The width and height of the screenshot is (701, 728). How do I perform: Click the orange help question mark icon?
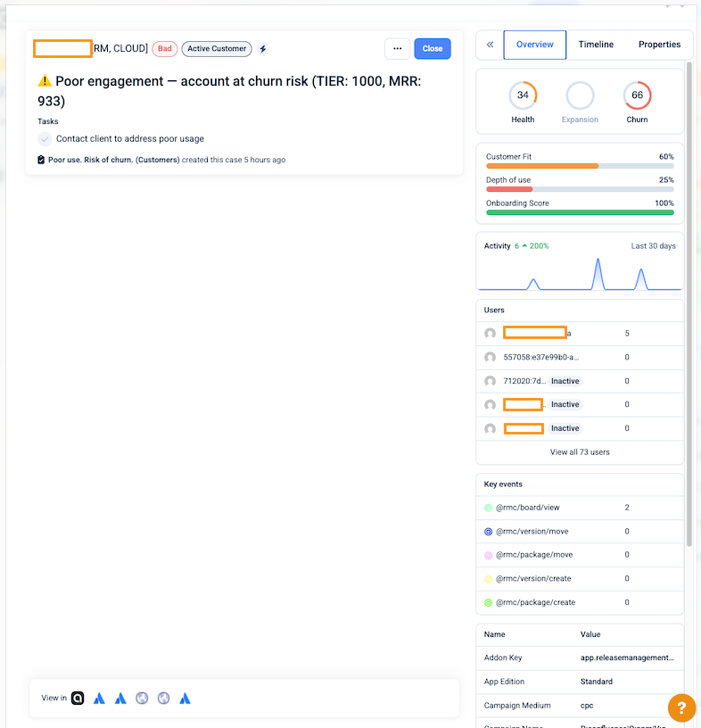[680, 707]
